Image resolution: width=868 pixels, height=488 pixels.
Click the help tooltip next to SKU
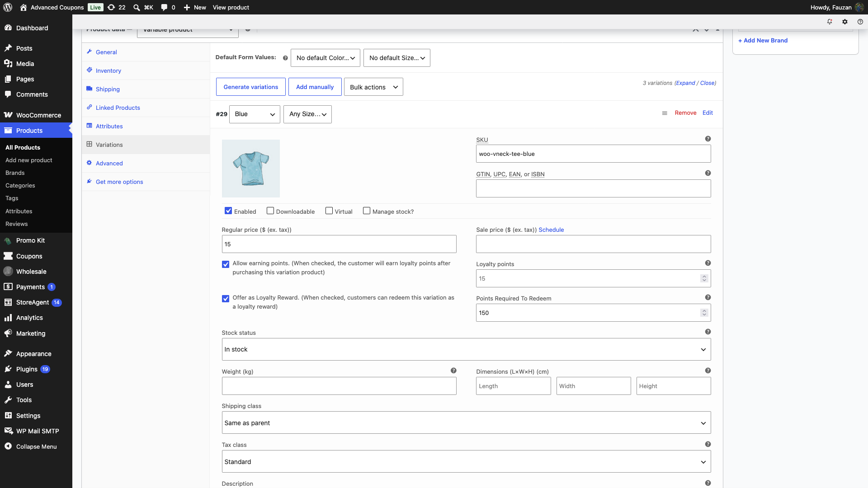click(708, 139)
